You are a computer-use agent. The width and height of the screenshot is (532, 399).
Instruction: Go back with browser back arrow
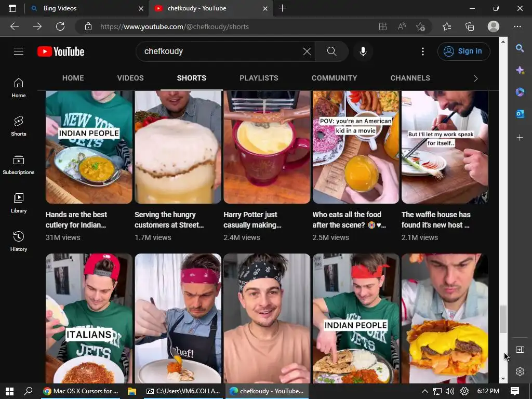click(x=15, y=26)
